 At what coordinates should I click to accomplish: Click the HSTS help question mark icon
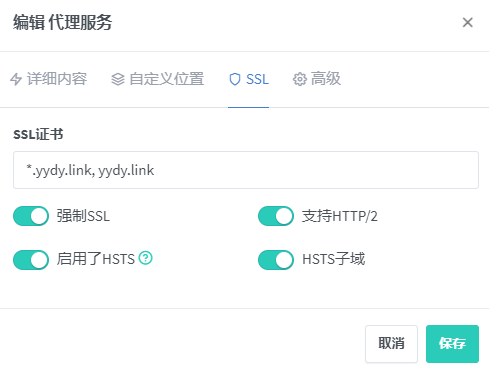pos(146,258)
